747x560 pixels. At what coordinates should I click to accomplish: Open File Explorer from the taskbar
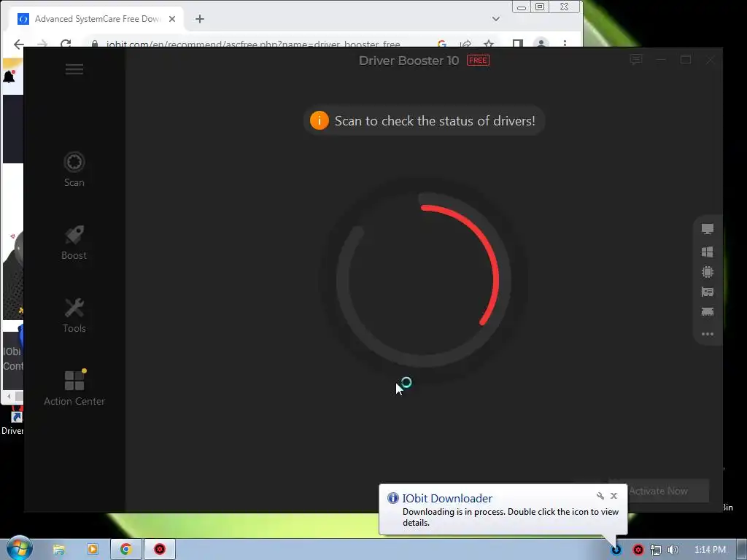tap(58, 550)
